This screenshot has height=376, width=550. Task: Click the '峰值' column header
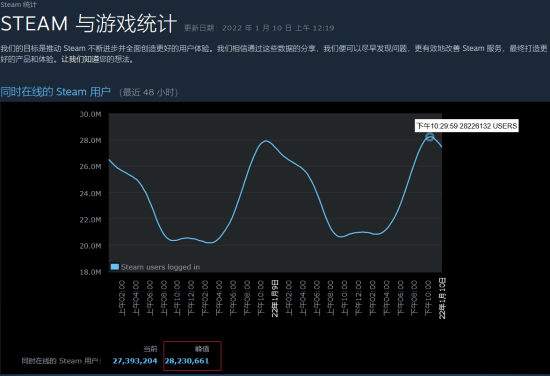[202, 349]
